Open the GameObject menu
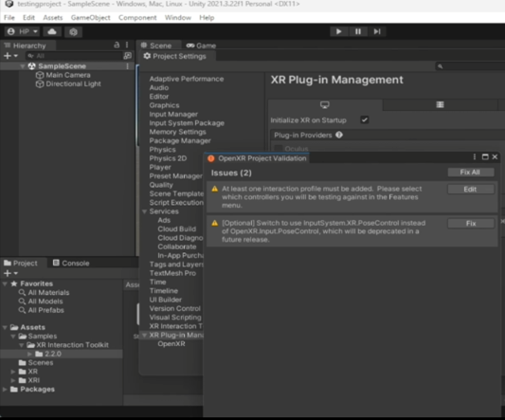Viewport: 505px width, 420px height. (91, 18)
